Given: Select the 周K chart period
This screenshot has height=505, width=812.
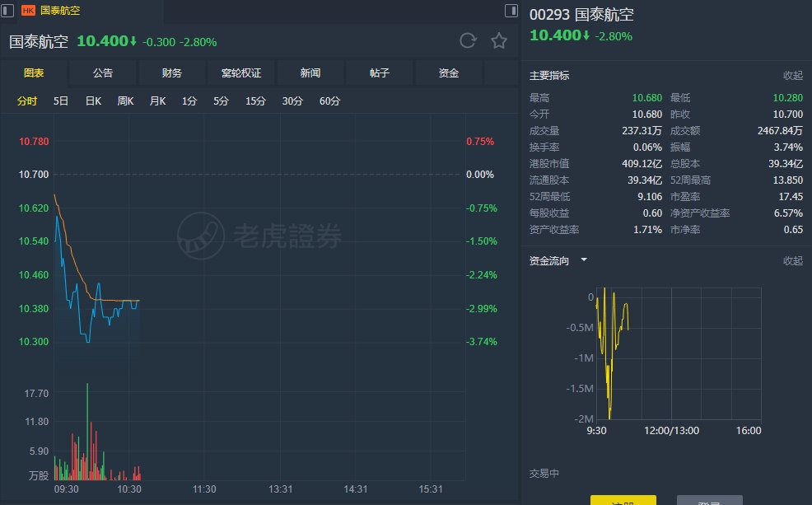Looking at the screenshot, I should (x=125, y=101).
